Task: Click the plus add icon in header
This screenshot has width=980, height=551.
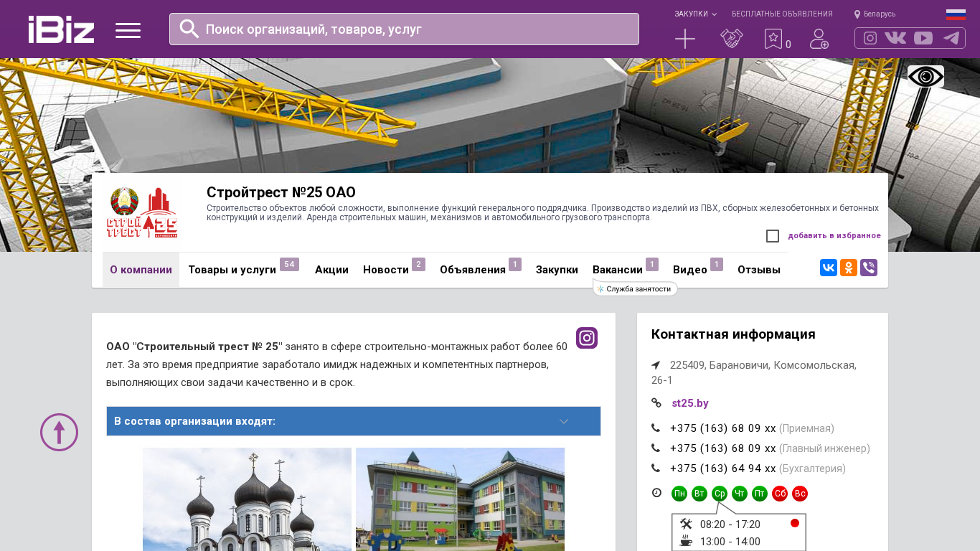Action: tap(685, 39)
